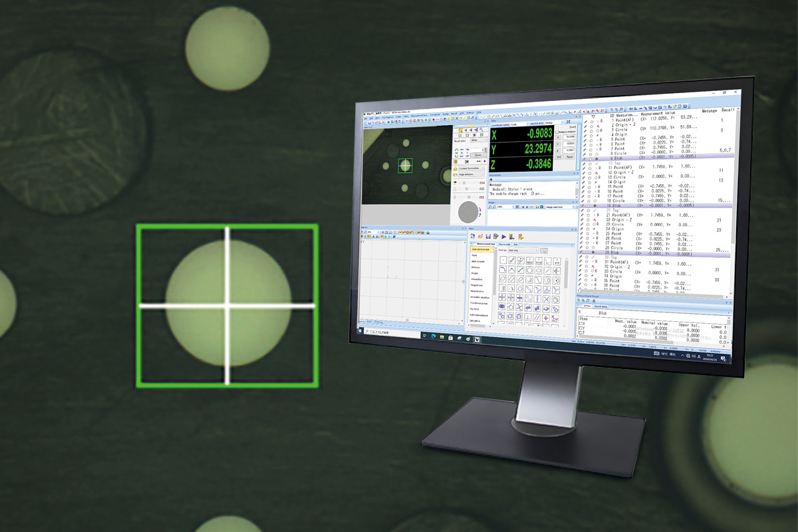
Task: Toggle the star favorite beside 1 Point(AF)
Action: 591,120
